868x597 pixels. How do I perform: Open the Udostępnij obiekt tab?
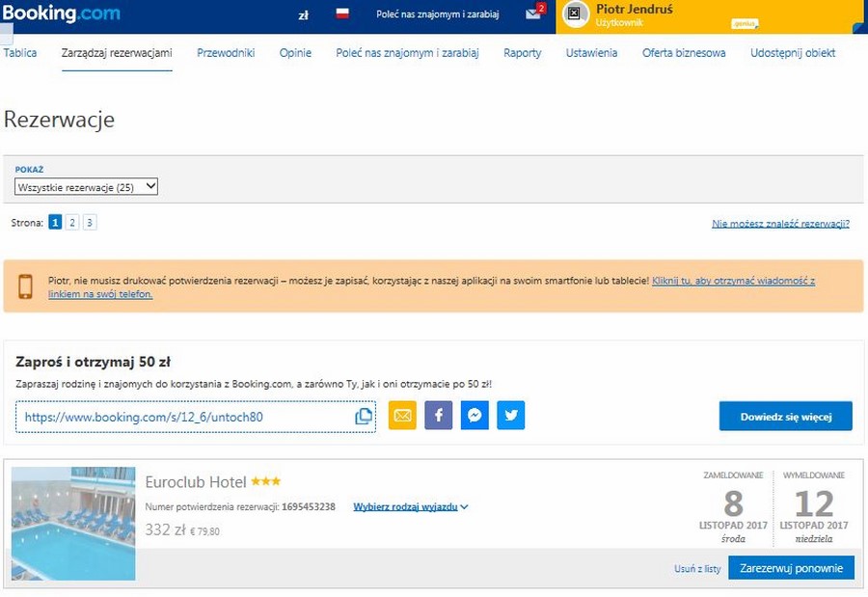(793, 53)
